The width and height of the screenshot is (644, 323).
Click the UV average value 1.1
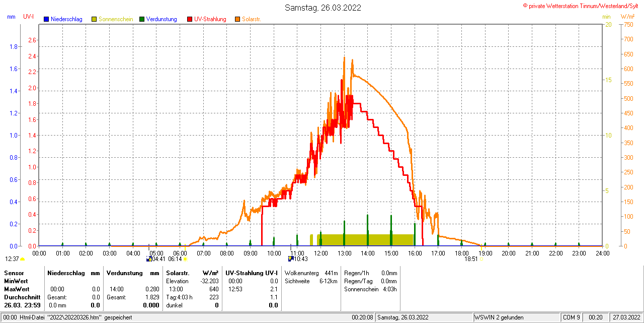pos(274,297)
